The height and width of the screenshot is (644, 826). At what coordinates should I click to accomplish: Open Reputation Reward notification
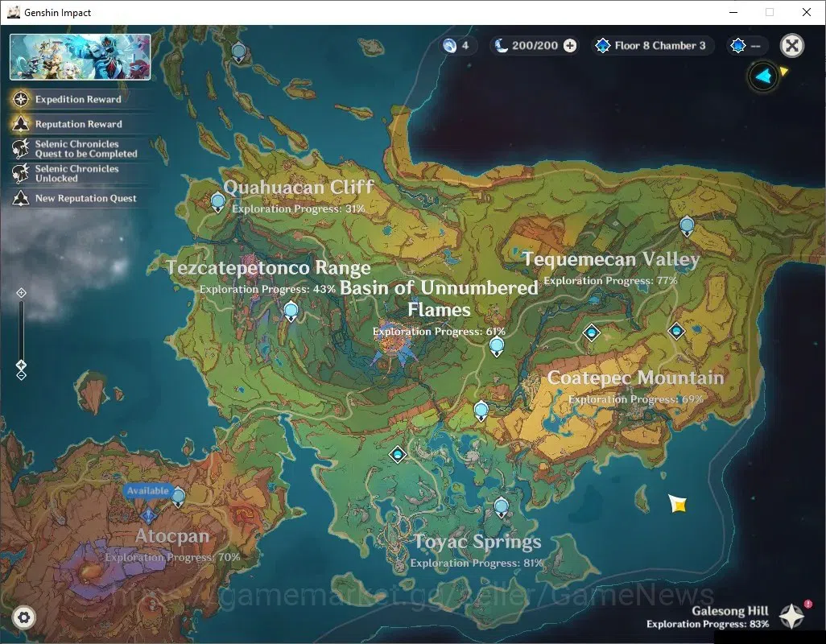click(x=78, y=124)
